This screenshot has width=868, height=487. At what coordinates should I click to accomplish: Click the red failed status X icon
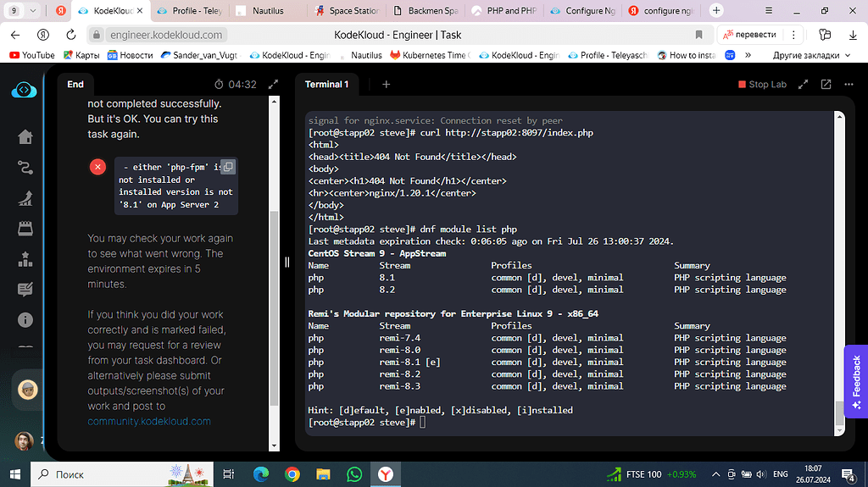98,167
